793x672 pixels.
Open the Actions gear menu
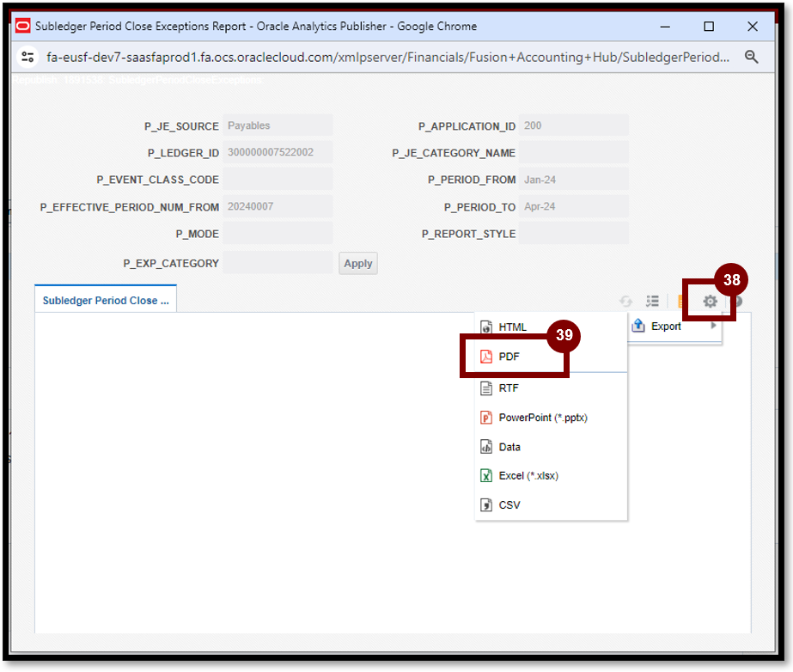[x=710, y=302]
